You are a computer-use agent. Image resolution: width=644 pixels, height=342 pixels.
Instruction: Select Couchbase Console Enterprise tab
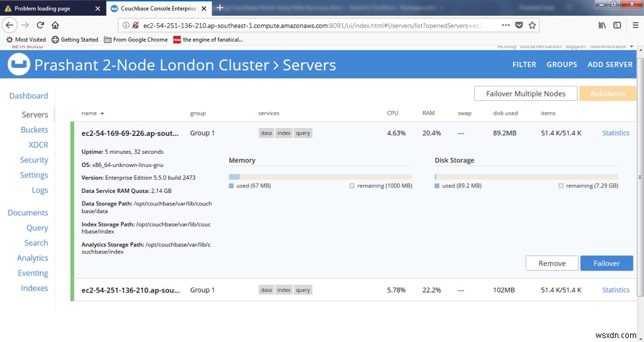tap(158, 8)
